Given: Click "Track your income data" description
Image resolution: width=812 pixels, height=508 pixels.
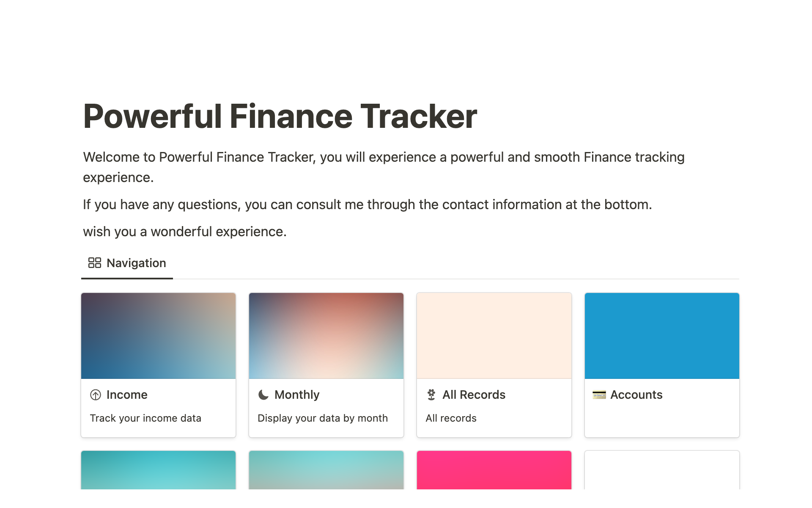Looking at the screenshot, I should (145, 418).
